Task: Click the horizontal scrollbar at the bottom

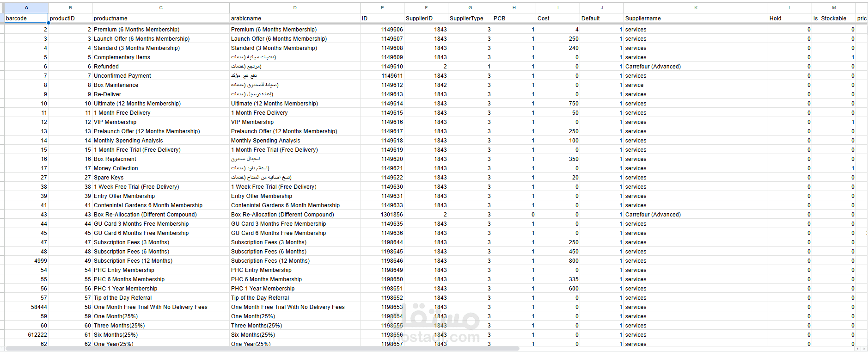Action: [x=262, y=348]
